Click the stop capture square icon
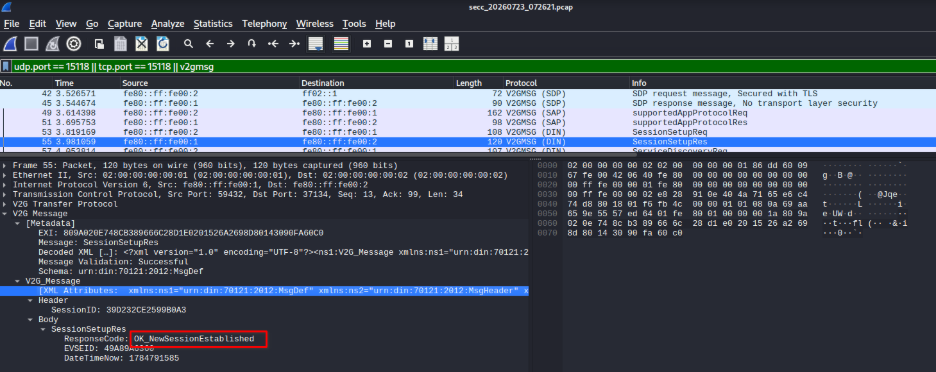Image resolution: width=936 pixels, height=372 pixels. (31, 44)
